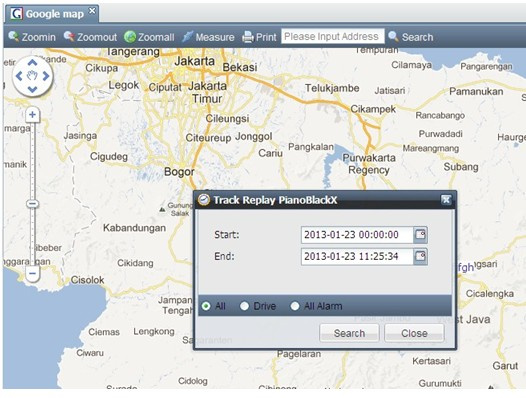Image resolution: width=526 pixels, height=398 pixels.
Task: Activate the Measure tool
Action: click(208, 37)
